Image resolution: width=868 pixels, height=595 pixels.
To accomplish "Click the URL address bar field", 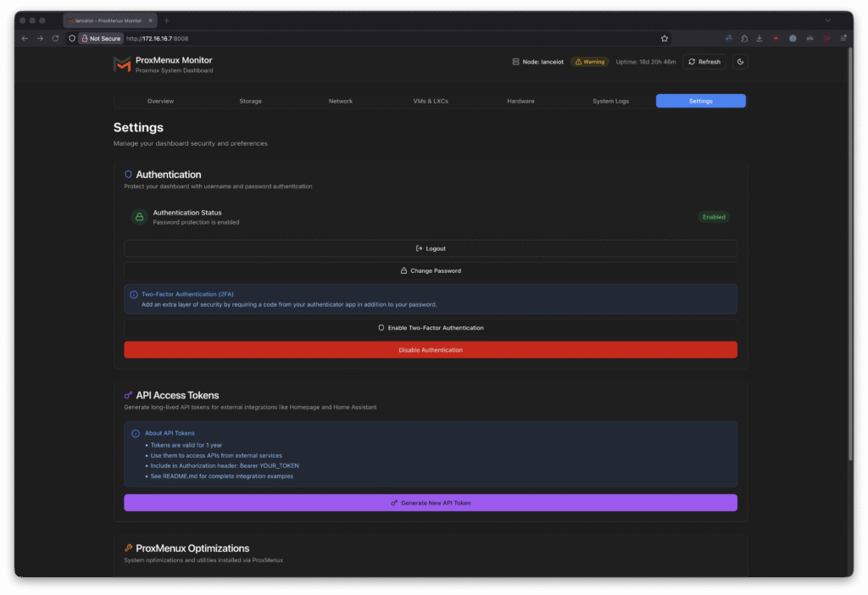I will click(x=381, y=38).
